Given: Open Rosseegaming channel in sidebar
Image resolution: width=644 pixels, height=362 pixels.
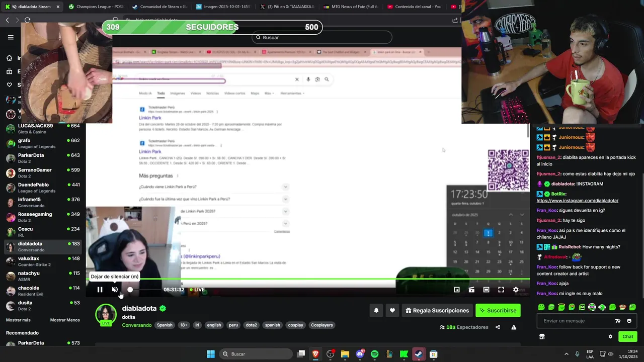Looking at the screenshot, I should tap(43, 217).
